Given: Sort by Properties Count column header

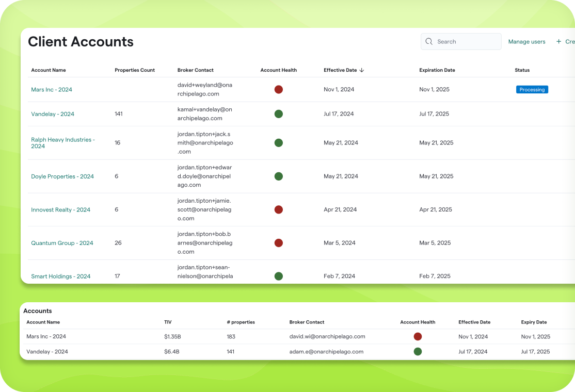Looking at the screenshot, I should click(135, 70).
